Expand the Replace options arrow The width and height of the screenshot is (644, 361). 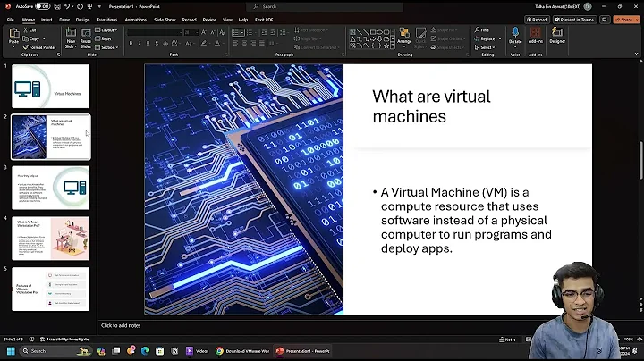click(500, 39)
